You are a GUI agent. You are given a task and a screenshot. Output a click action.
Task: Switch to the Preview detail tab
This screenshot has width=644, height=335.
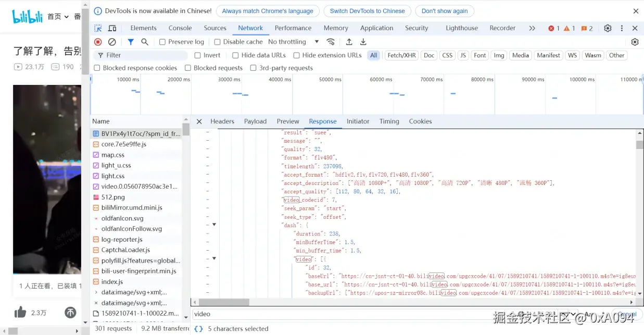point(288,121)
